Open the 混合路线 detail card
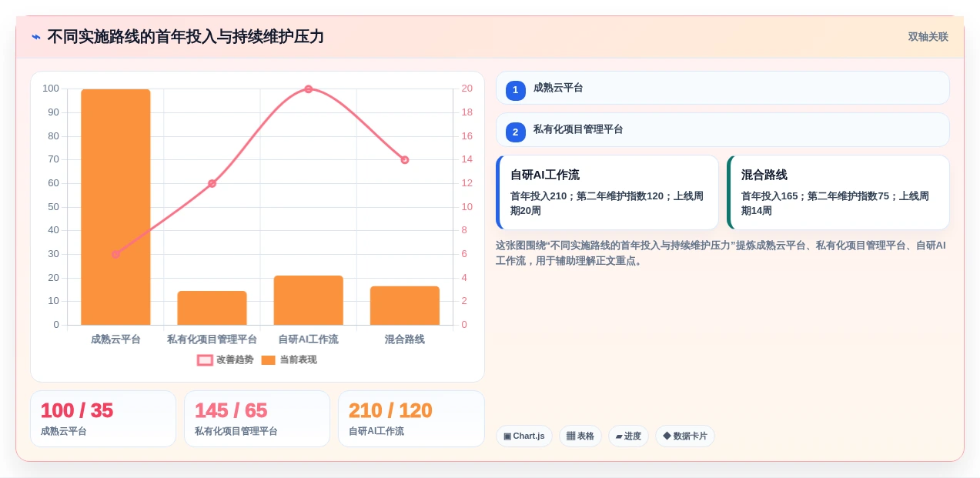Screen dimensions: 980x478 (838, 192)
